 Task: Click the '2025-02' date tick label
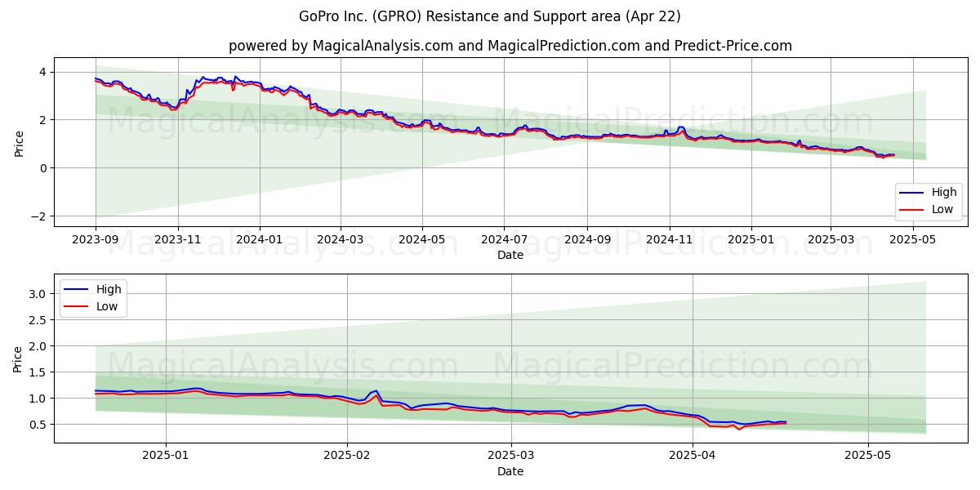[347, 456]
